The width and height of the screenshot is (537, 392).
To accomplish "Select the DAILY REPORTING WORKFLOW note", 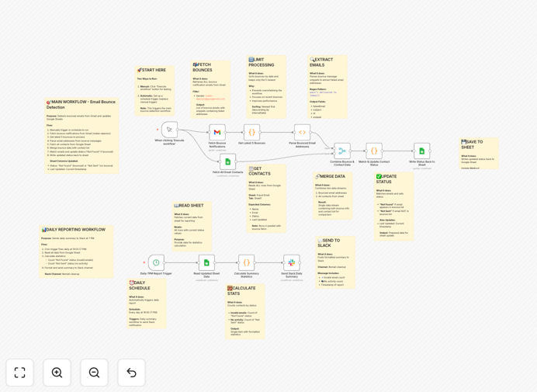I will point(76,252).
